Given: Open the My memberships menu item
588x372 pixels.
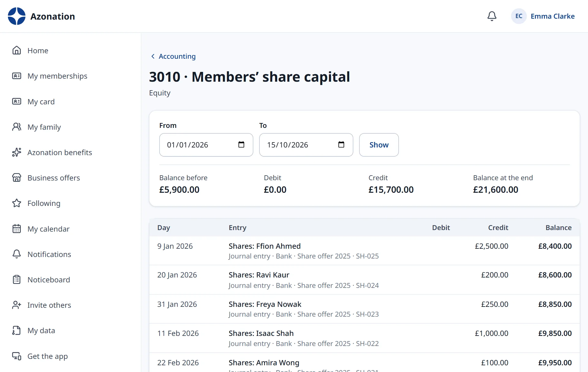Looking at the screenshot, I should click(x=57, y=76).
